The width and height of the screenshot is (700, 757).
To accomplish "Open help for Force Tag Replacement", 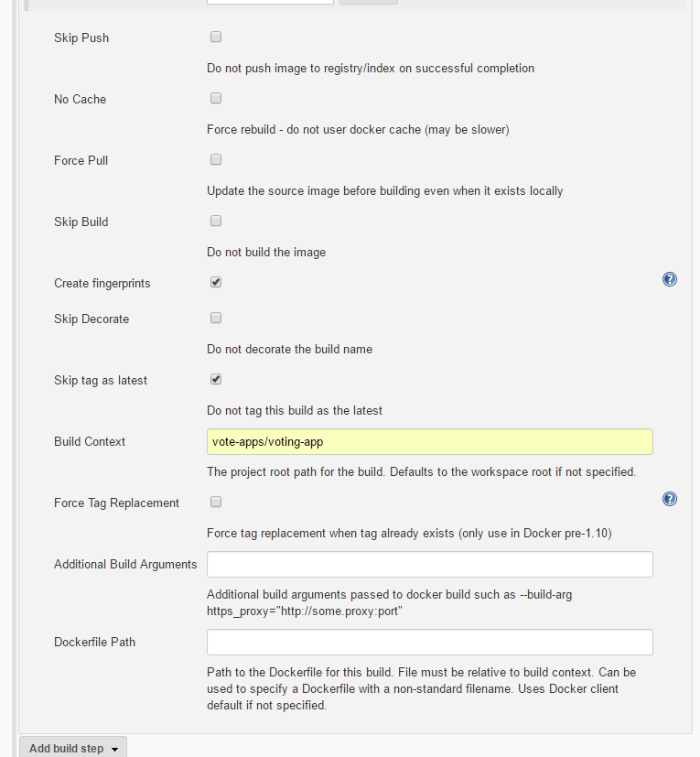I will [x=669, y=499].
